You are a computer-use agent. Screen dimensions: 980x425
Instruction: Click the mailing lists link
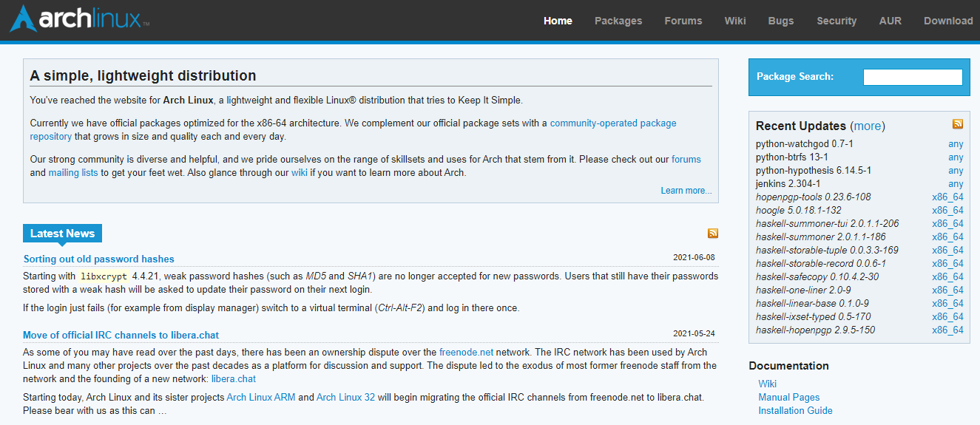click(x=73, y=173)
